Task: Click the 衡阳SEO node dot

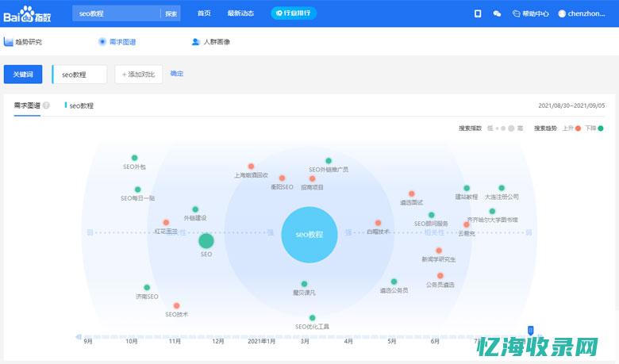Action: (282, 178)
